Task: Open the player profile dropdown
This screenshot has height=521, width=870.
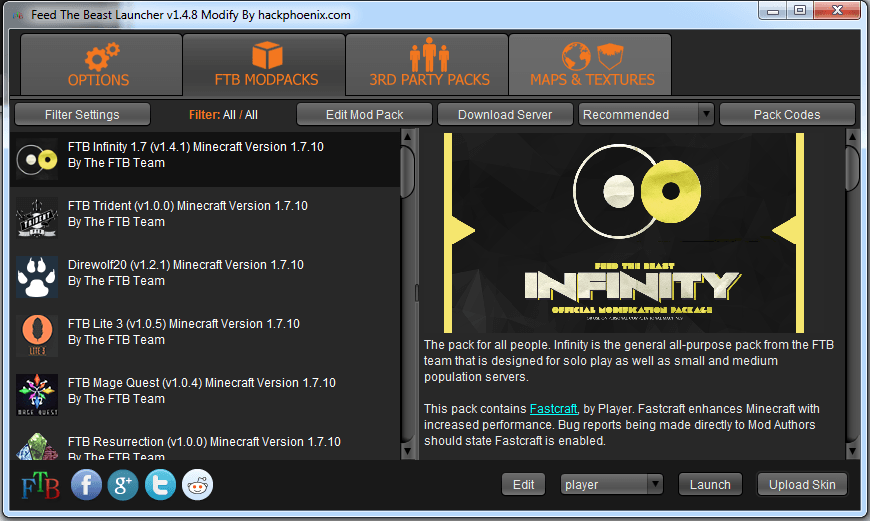Action: [611, 484]
